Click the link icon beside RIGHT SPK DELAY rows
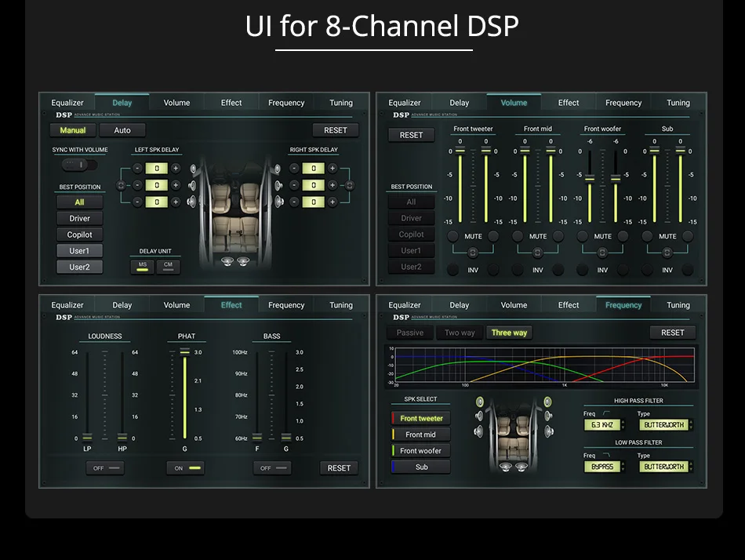The width and height of the screenshot is (745, 560). pos(349,185)
